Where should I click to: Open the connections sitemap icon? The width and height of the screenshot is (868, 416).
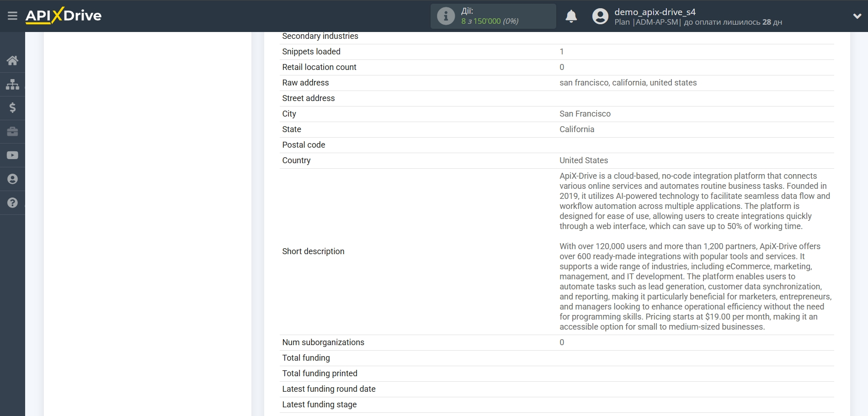(12, 84)
